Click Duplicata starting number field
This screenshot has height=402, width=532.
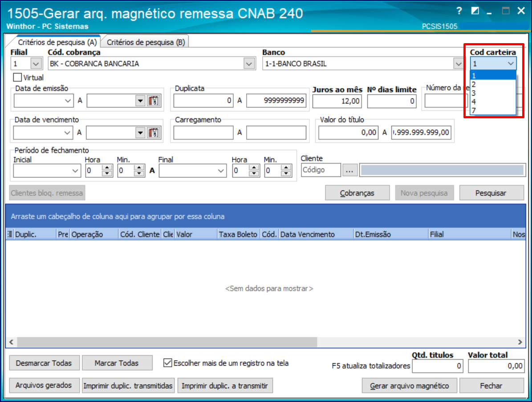[203, 100]
